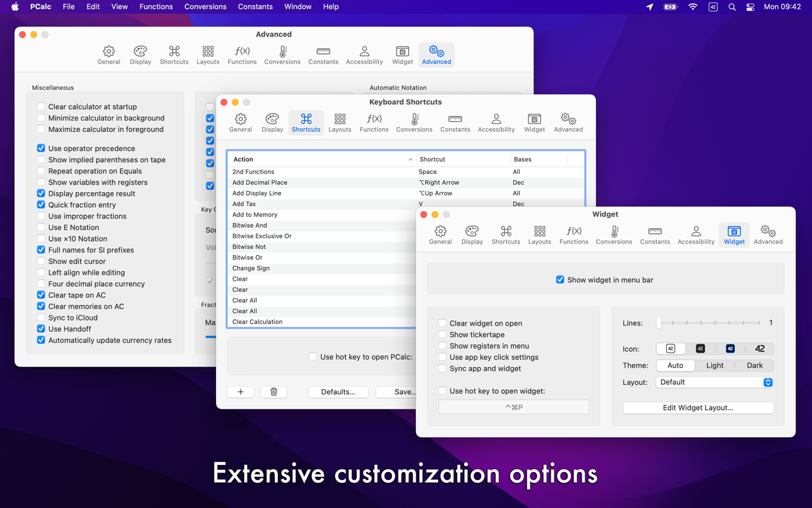This screenshot has height=508, width=812.
Task: Click the plus add shortcut button
Action: click(241, 392)
